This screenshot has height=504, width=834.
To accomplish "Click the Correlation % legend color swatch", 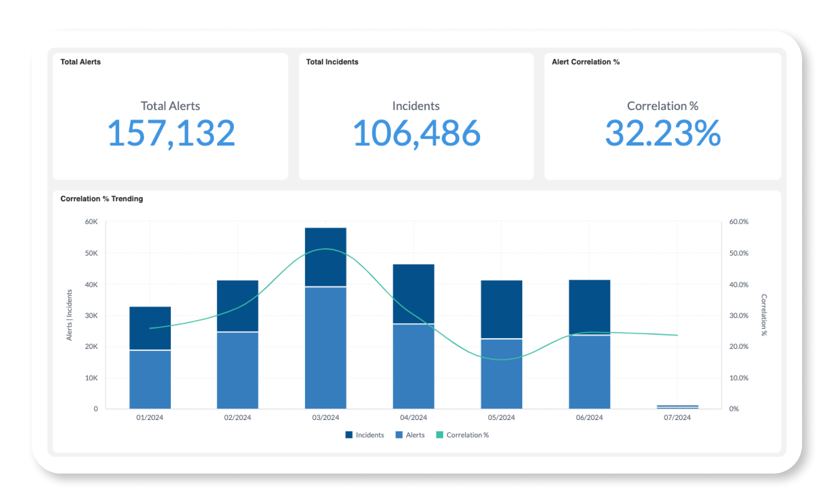I will (439, 435).
